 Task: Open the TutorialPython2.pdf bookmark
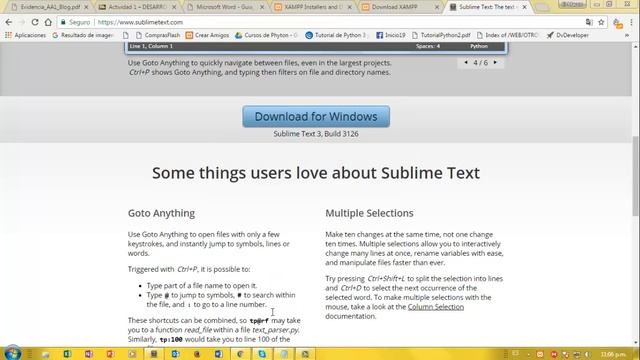click(x=441, y=35)
